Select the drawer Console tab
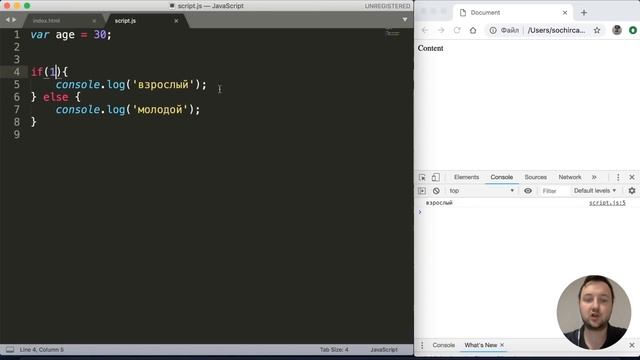The width and height of the screenshot is (640, 360). 443,345
